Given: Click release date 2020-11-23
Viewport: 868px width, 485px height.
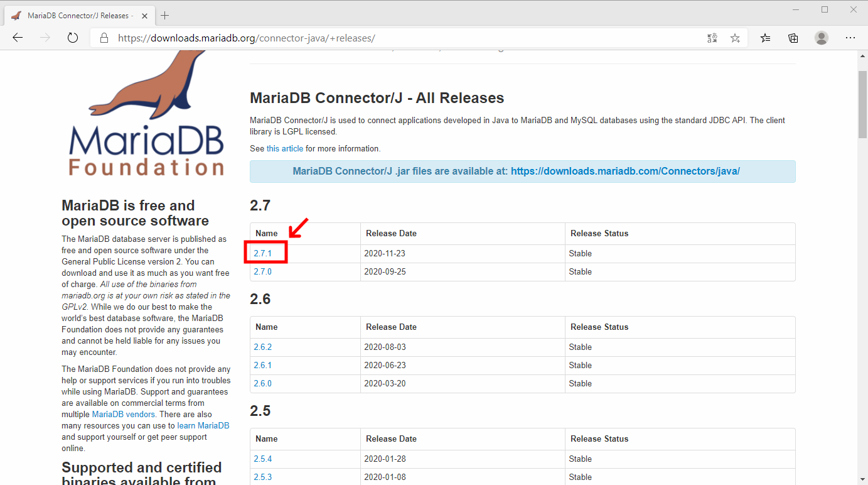Looking at the screenshot, I should (x=385, y=254).
